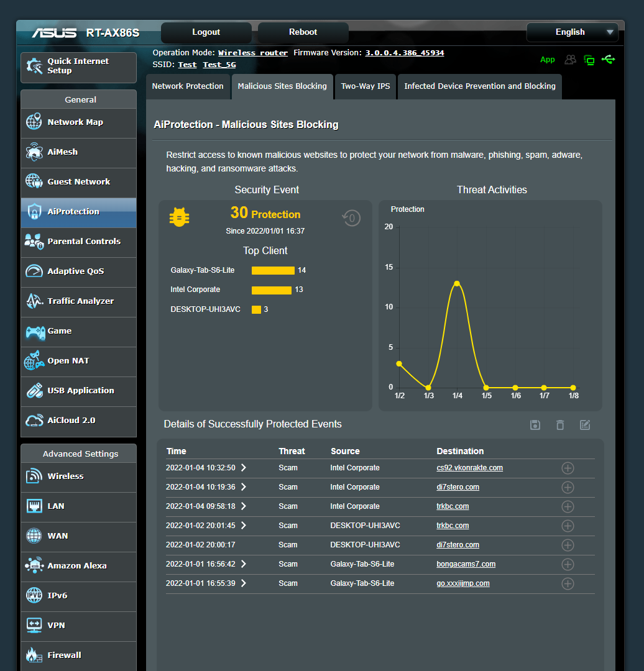Click the Test SSID link
644x671 pixels.
coord(187,65)
